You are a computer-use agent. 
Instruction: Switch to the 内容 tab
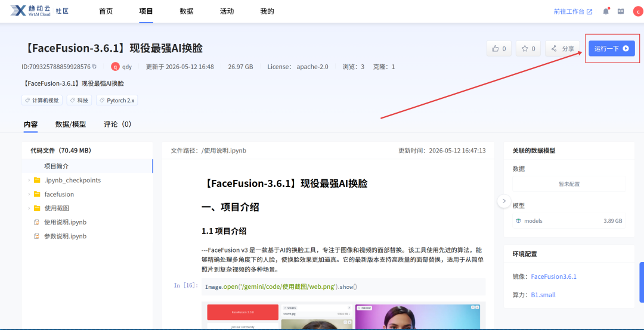[31, 124]
